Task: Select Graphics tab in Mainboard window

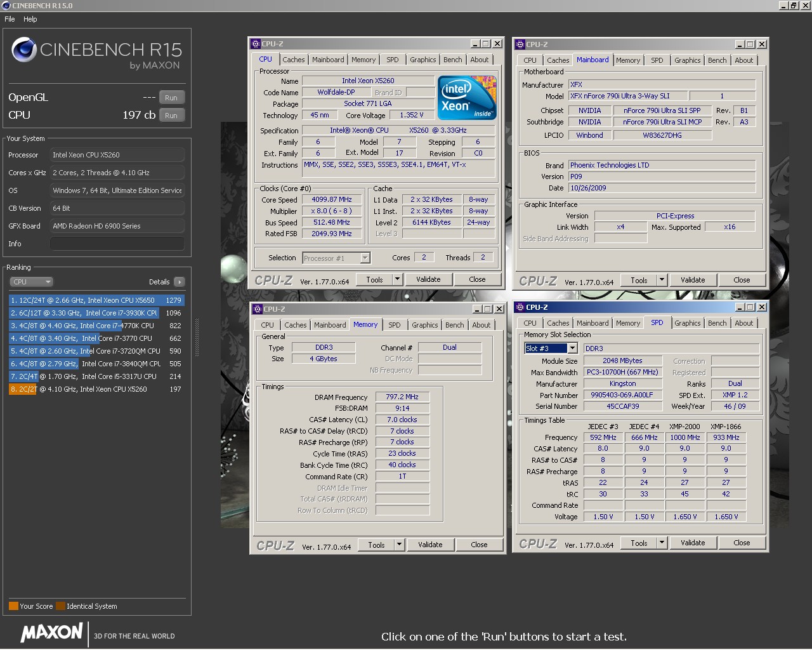Action: (688, 60)
